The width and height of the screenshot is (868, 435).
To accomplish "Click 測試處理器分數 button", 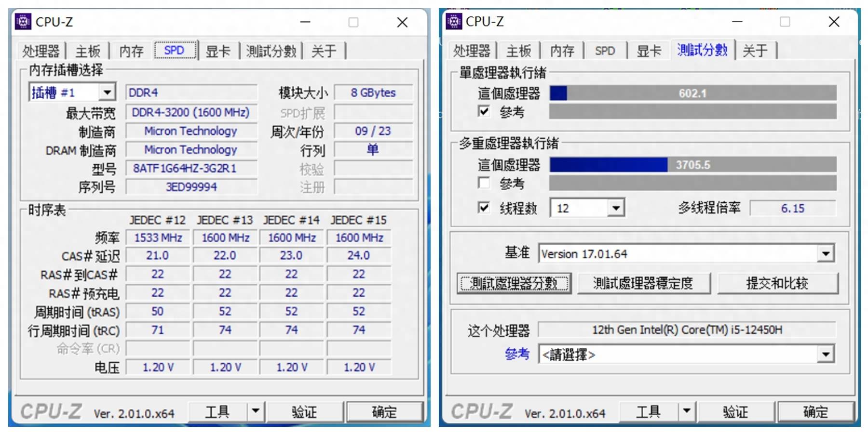I will click(x=514, y=283).
